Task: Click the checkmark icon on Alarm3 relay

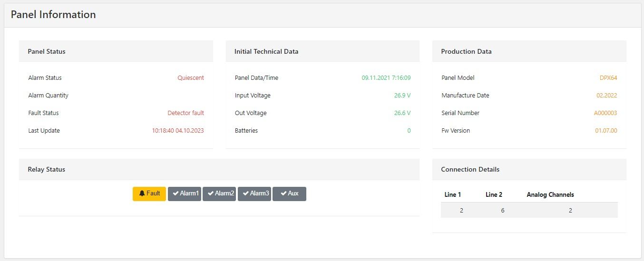Action: [246, 193]
